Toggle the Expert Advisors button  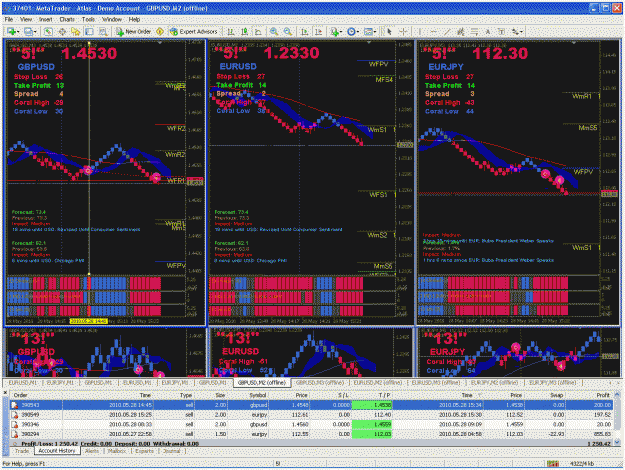194,31
